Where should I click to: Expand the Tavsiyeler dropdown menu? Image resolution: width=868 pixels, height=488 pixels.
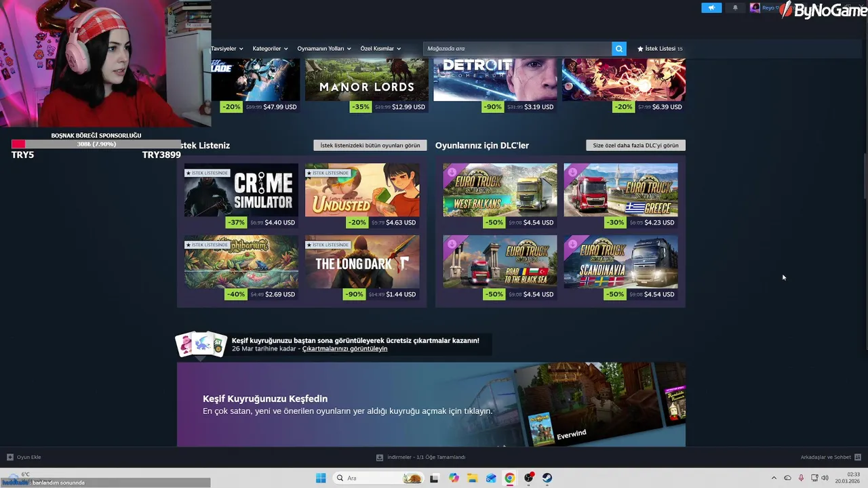[226, 49]
